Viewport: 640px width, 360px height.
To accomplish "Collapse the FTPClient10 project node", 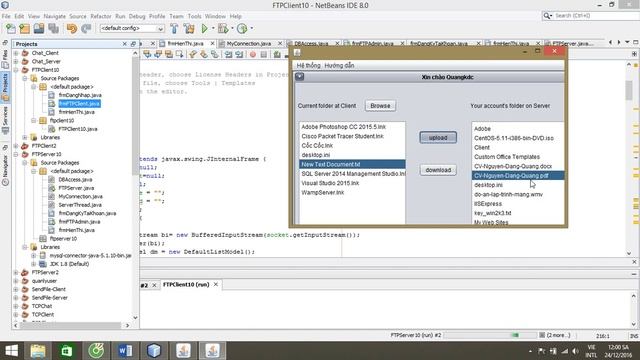I will tap(16, 70).
